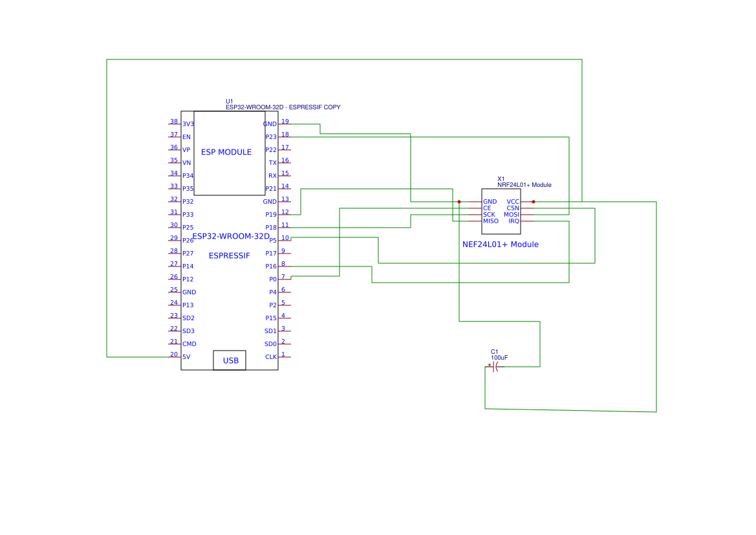Select the 5V pin label at pin 20
The width and height of the screenshot is (756, 535).
tap(186, 357)
